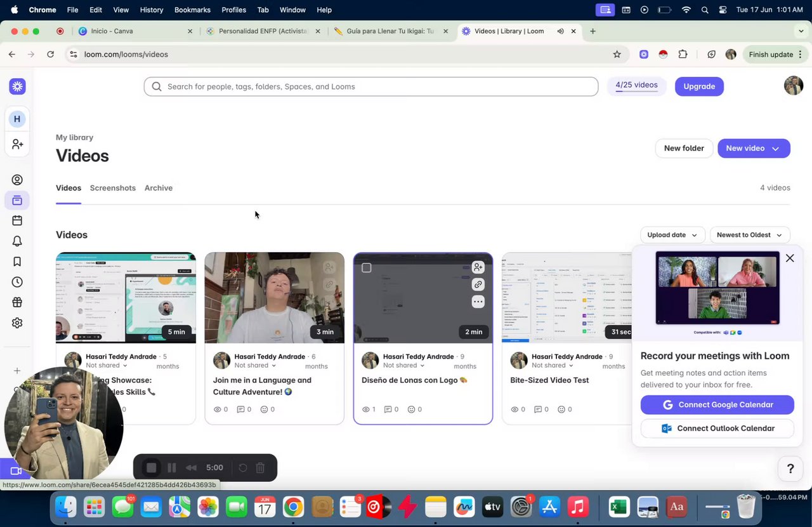Click the plus icon in the sidebar

(17, 371)
